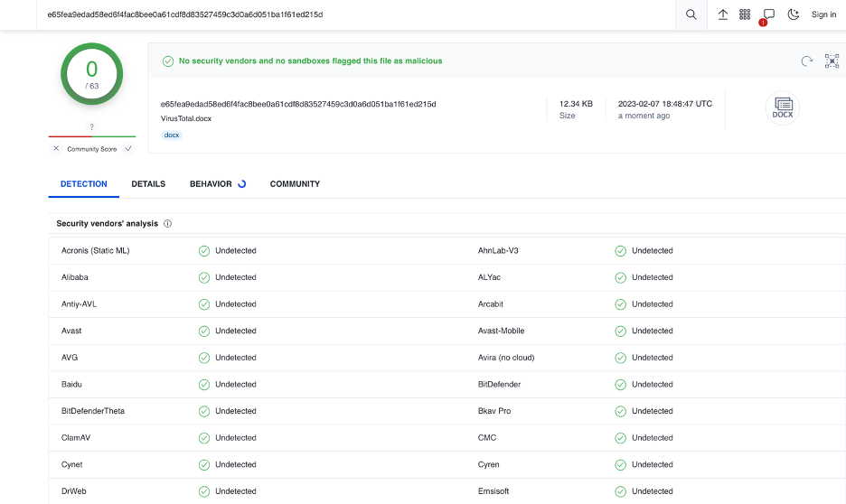Image resolution: width=846 pixels, height=504 pixels.
Task: Click the Cynet vendor name
Action: (71, 464)
